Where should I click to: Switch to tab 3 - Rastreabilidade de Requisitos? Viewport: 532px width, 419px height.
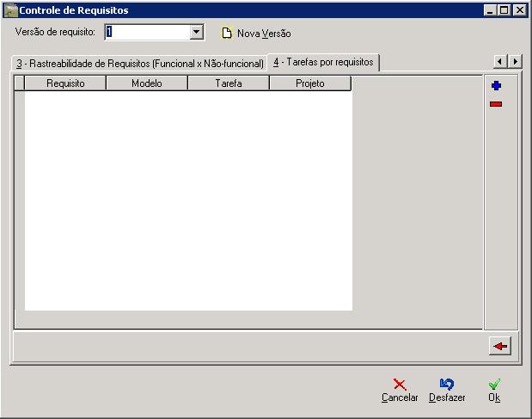(x=140, y=64)
